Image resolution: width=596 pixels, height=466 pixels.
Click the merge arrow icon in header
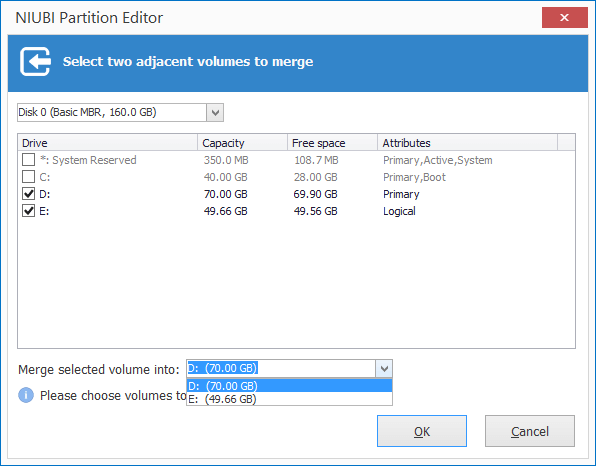pyautogui.click(x=35, y=62)
